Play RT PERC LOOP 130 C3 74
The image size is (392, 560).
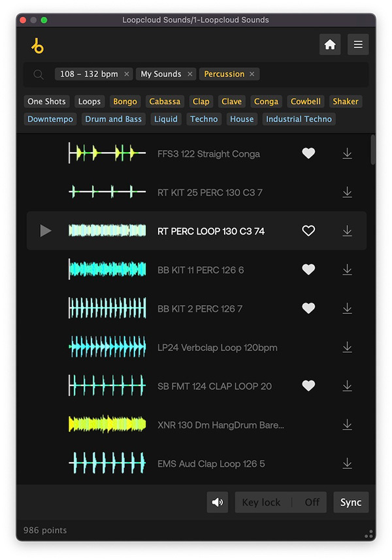coord(45,231)
